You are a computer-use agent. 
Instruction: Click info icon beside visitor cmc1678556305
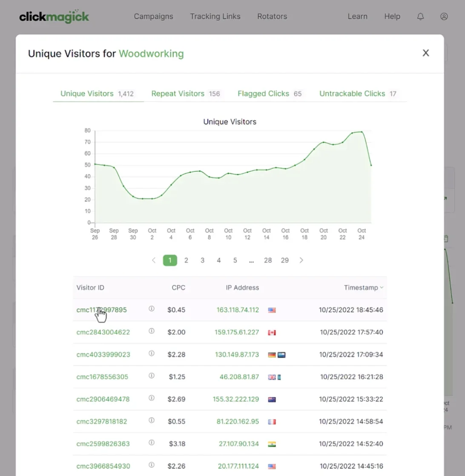151,376
